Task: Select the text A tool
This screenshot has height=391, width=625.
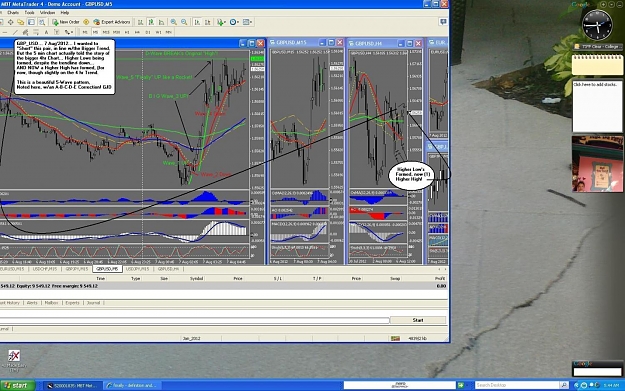Action: pos(46,32)
